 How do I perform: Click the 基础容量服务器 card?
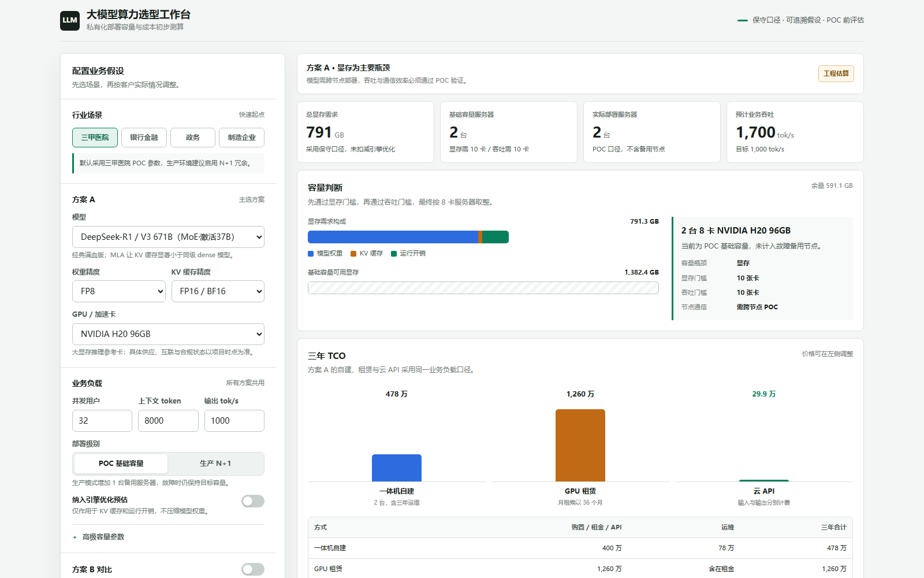click(509, 132)
